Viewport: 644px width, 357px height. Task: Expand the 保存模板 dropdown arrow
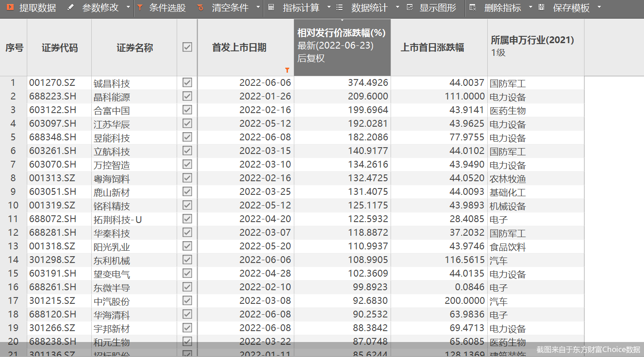click(599, 7)
